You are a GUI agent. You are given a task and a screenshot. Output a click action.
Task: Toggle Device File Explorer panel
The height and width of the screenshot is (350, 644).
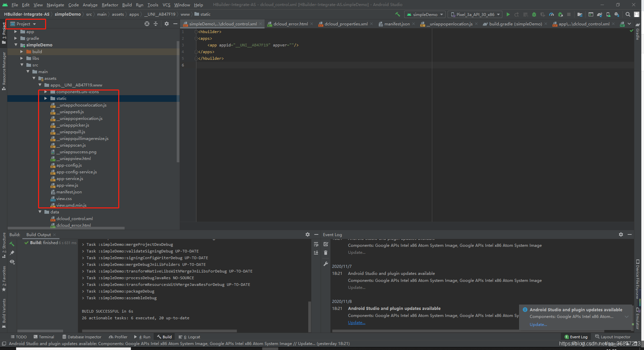[x=638, y=279]
